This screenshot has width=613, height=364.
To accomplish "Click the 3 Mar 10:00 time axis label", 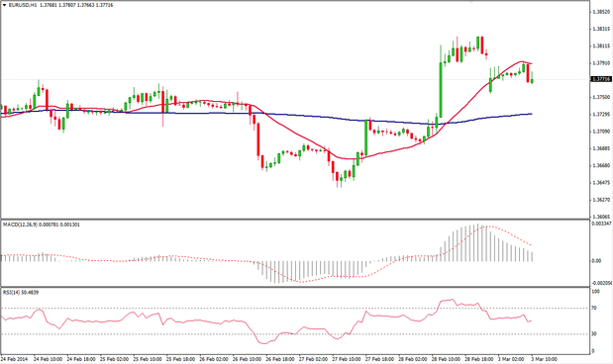I will pyautogui.click(x=544, y=358).
